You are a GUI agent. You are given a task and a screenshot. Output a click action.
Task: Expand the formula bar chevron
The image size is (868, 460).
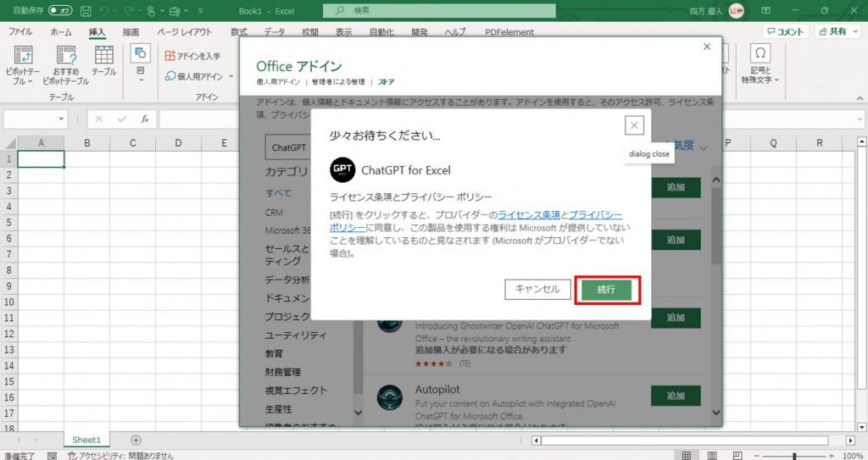tap(860, 119)
